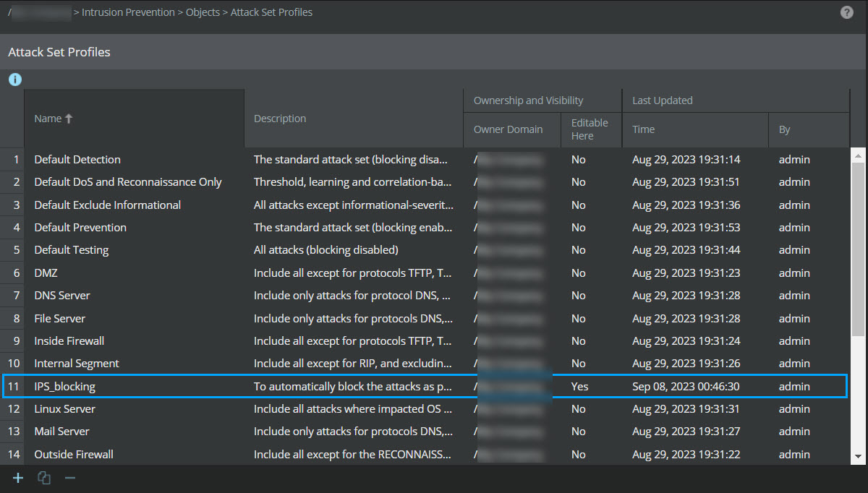This screenshot has height=493, width=868.
Task: Select the Default Testing profile
Action: (x=71, y=250)
